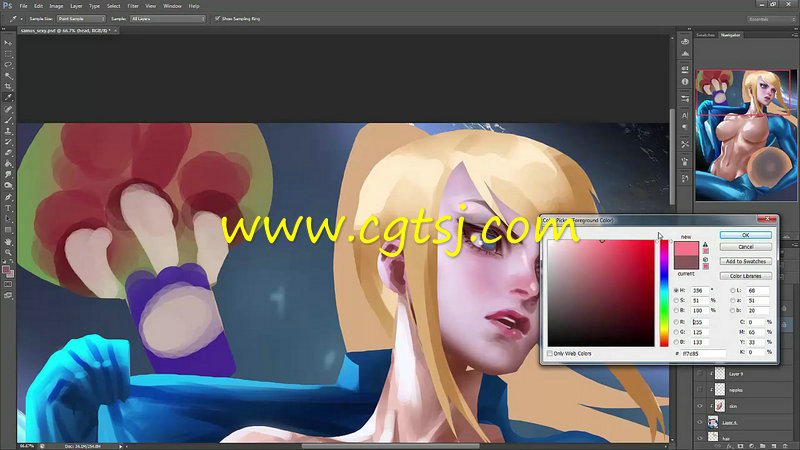Screen dimensions: 800x450
Task: Select the Paint Bucket tool
Action: pos(8,164)
